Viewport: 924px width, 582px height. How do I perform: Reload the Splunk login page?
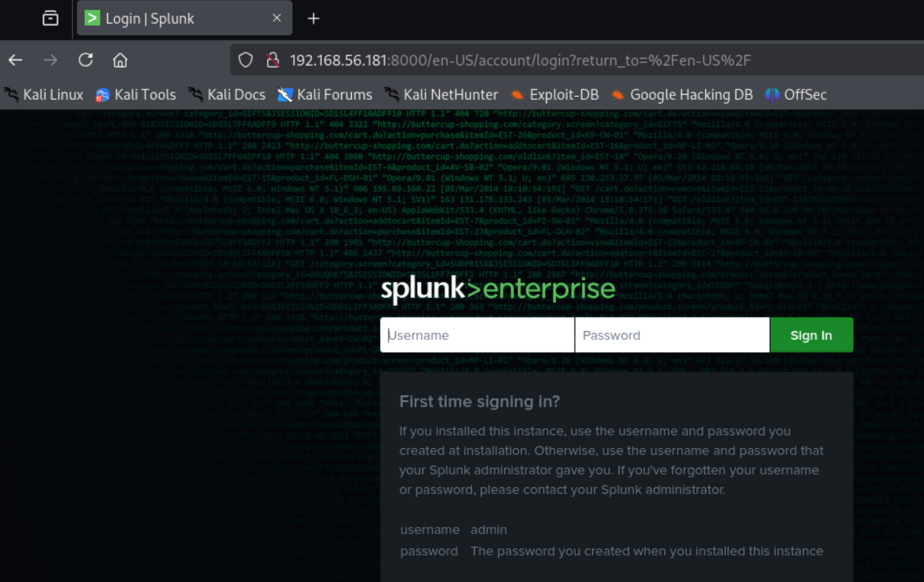(86, 60)
